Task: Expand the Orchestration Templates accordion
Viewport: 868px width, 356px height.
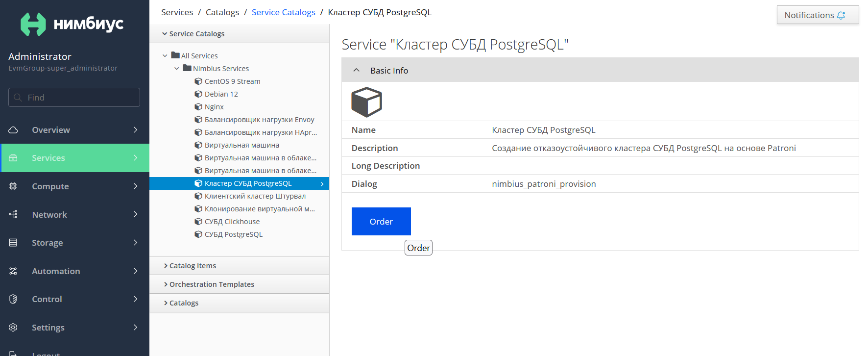Action: pyautogui.click(x=166, y=284)
